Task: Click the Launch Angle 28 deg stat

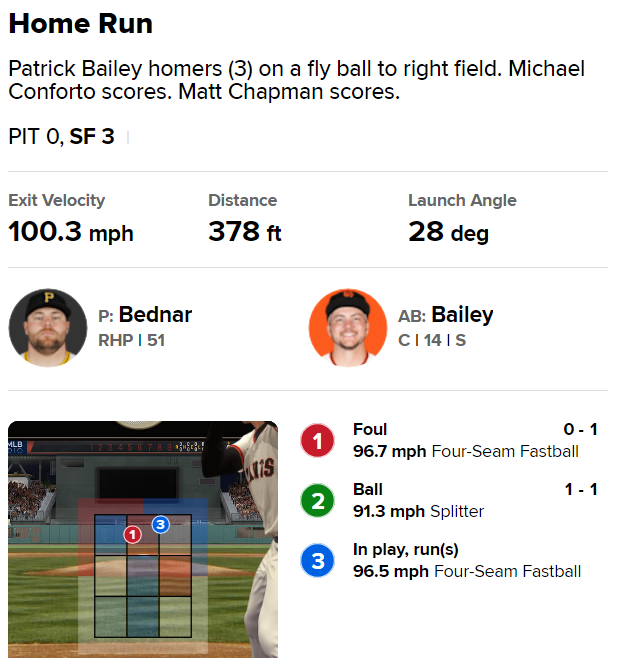Action: tap(462, 219)
